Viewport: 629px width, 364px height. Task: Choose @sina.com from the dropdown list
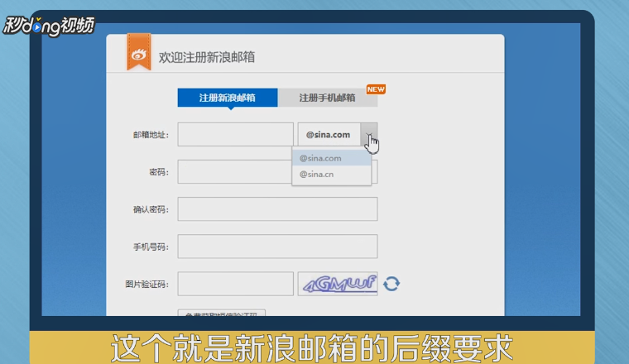click(x=331, y=158)
